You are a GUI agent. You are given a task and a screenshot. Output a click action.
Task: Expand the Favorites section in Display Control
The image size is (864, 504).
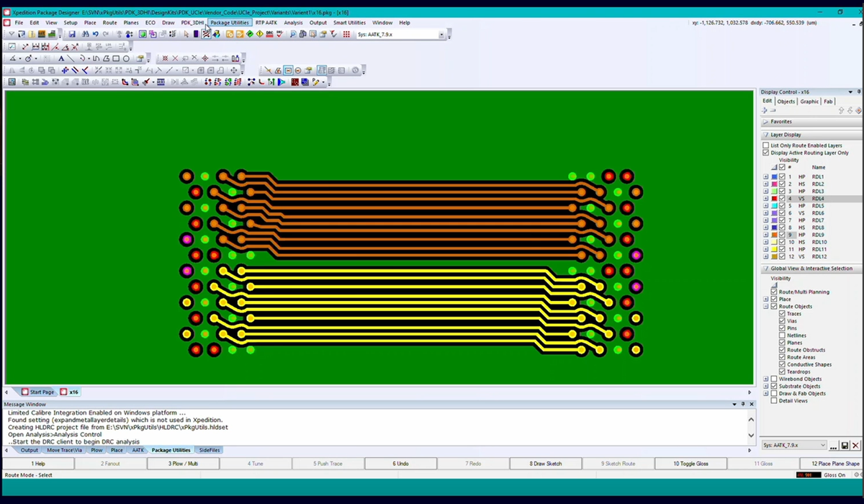coord(765,122)
